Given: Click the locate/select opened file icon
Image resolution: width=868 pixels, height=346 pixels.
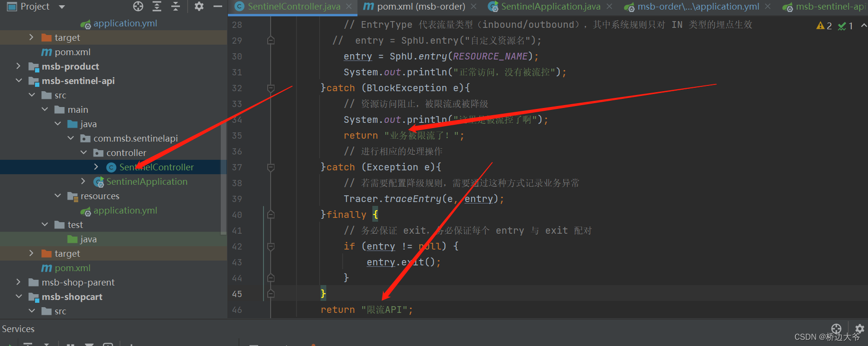Looking at the screenshot, I should pos(138,6).
